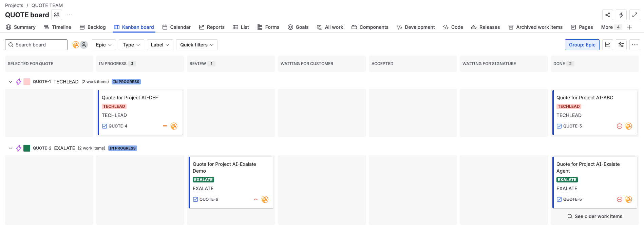Enter full screen using the expand icon
The height and width of the screenshot is (235, 644).
point(635,15)
